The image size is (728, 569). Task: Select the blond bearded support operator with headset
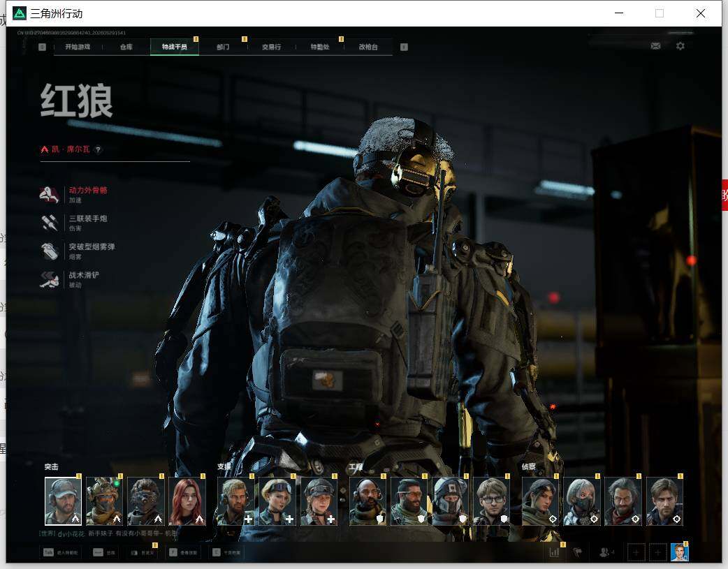point(236,501)
